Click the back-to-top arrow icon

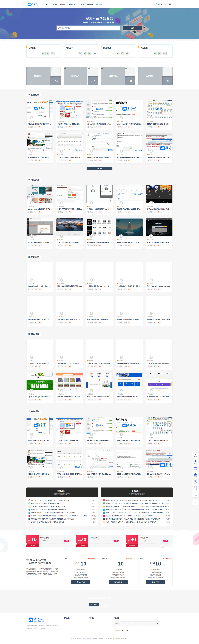195,502
